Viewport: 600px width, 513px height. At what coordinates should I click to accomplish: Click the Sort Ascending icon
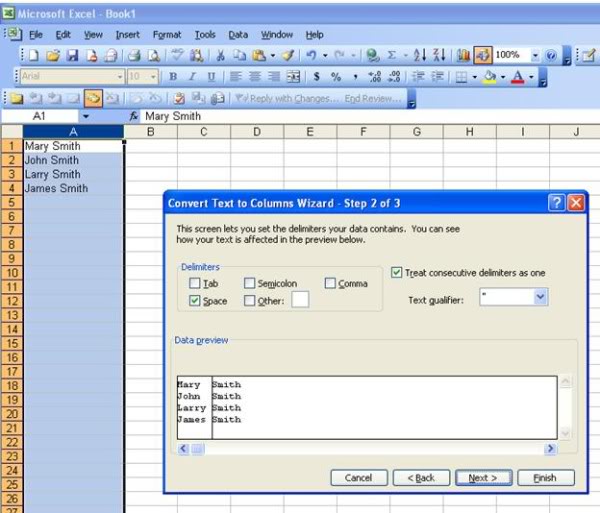coord(419,56)
